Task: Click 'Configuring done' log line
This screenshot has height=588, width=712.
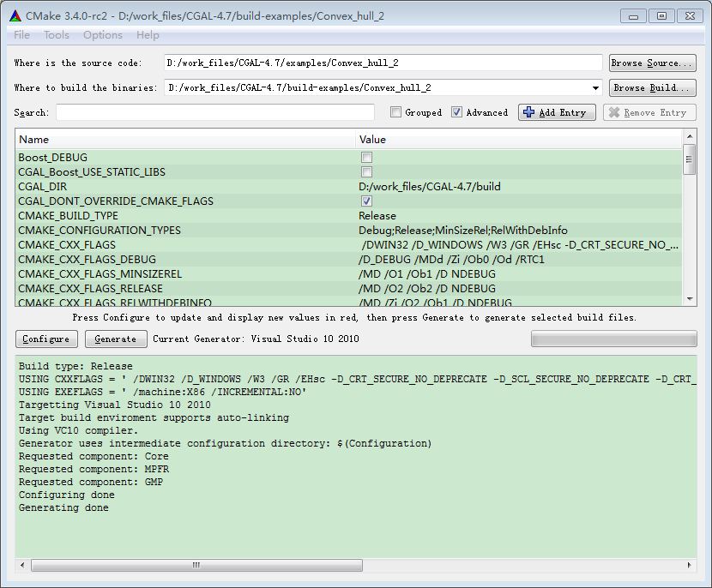Action: point(67,495)
